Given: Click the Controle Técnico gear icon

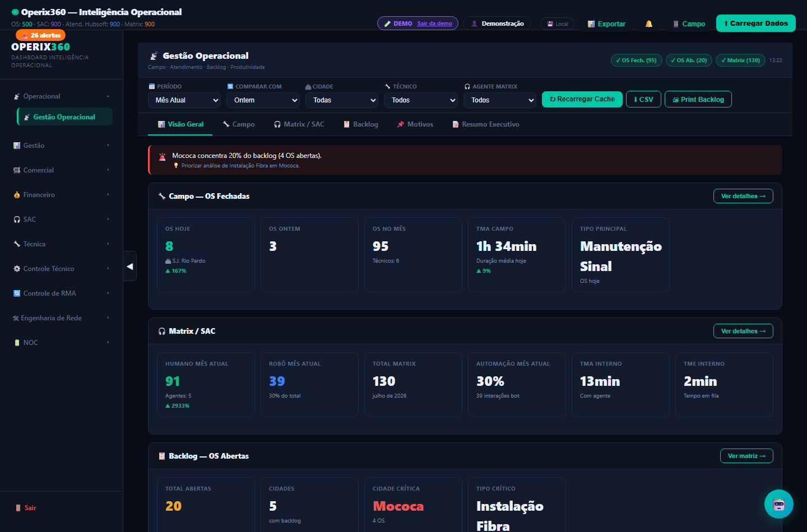Looking at the screenshot, I should (17, 269).
